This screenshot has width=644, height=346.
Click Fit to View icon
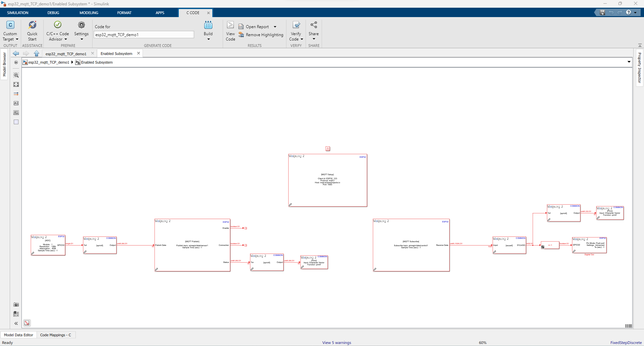pyautogui.click(x=16, y=84)
